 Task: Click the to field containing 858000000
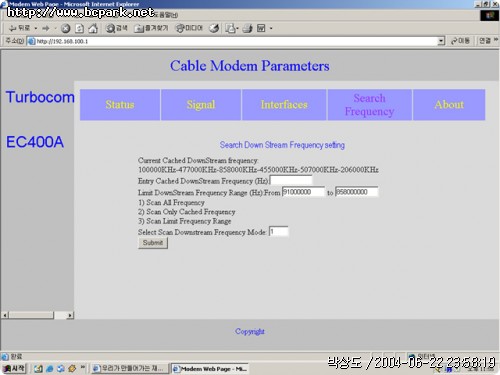click(x=356, y=192)
